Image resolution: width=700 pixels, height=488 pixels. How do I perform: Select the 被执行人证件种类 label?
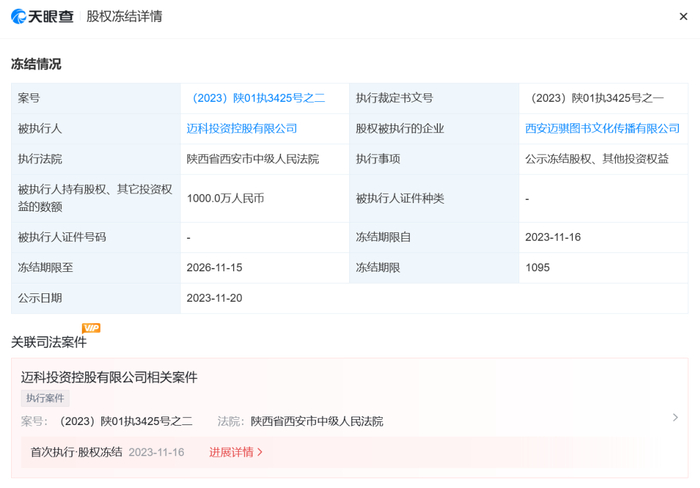pos(400,198)
